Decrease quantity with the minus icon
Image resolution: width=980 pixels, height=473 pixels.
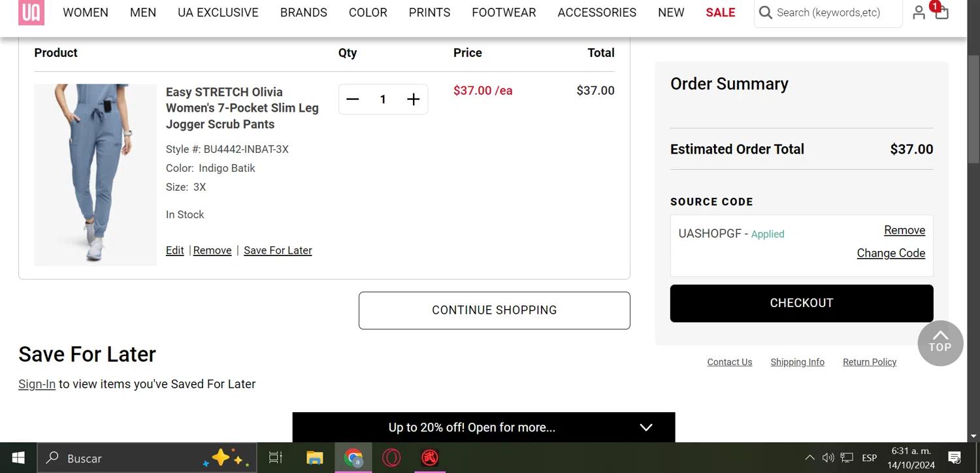tap(353, 99)
